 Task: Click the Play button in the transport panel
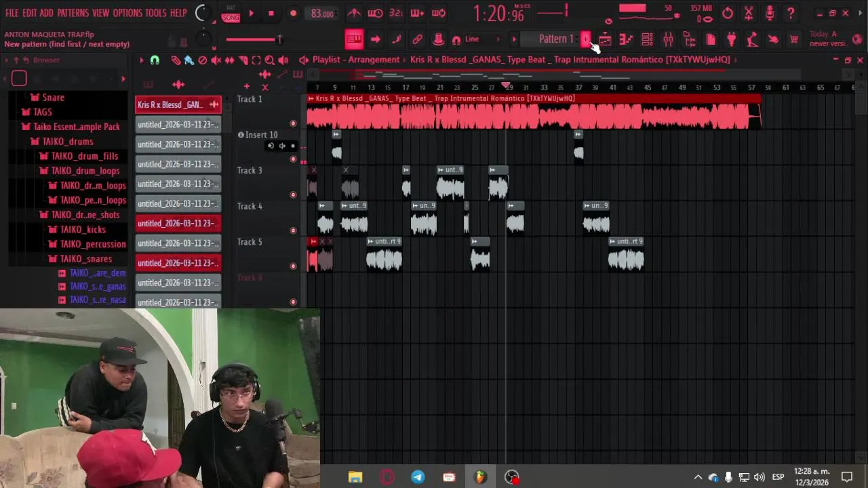pyautogui.click(x=251, y=13)
